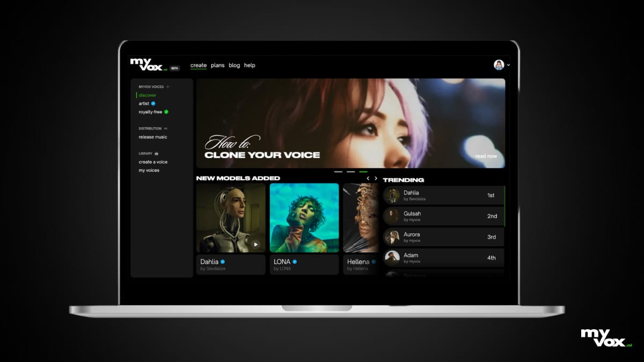Click the Hellena name card
This screenshot has width=644, height=362.
click(361, 264)
